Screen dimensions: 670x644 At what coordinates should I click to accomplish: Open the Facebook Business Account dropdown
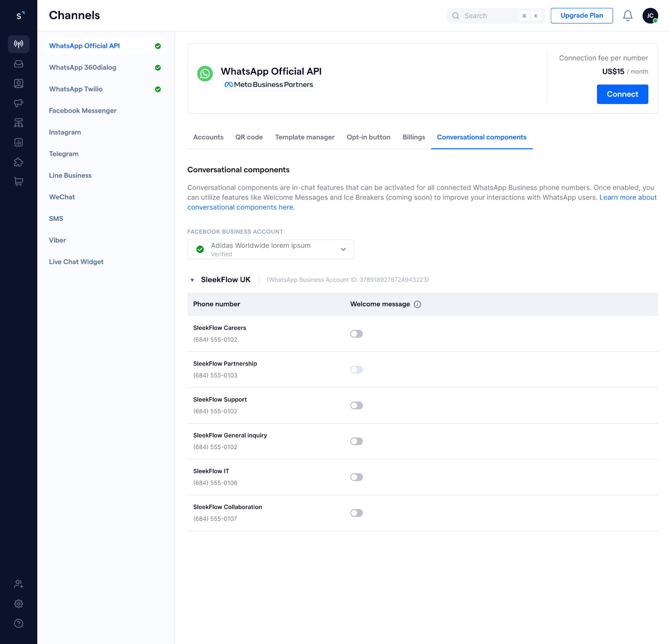coord(271,249)
